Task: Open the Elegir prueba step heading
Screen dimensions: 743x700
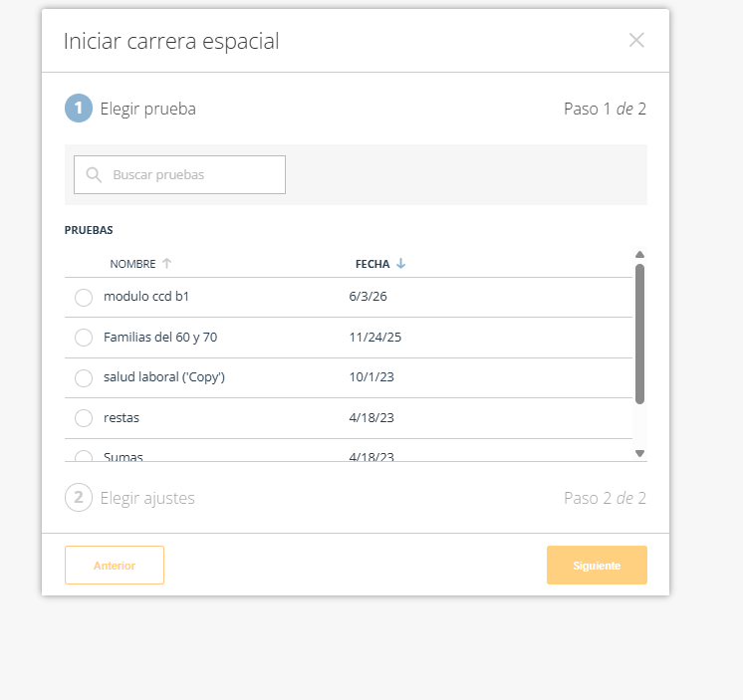Action: (147, 109)
